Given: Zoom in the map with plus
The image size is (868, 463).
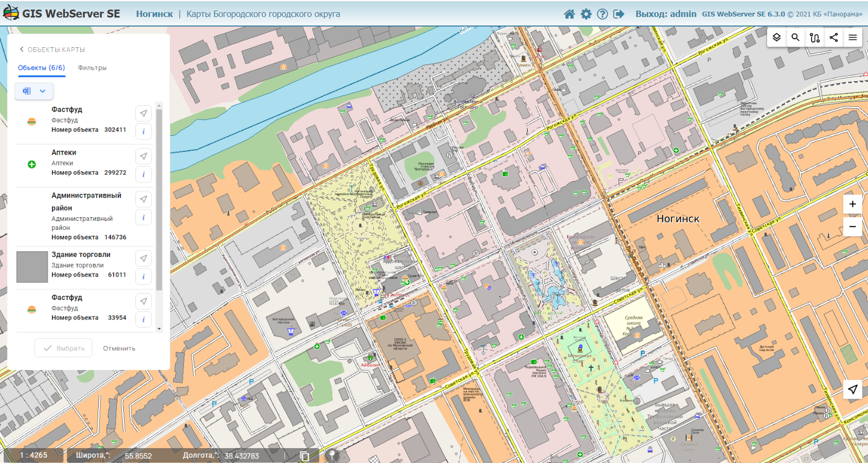Looking at the screenshot, I should tap(853, 204).
